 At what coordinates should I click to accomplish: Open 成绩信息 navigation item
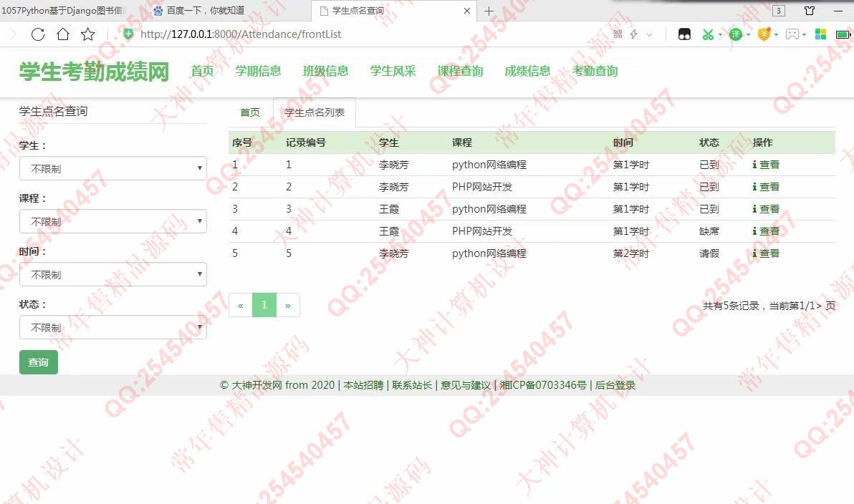tap(527, 72)
